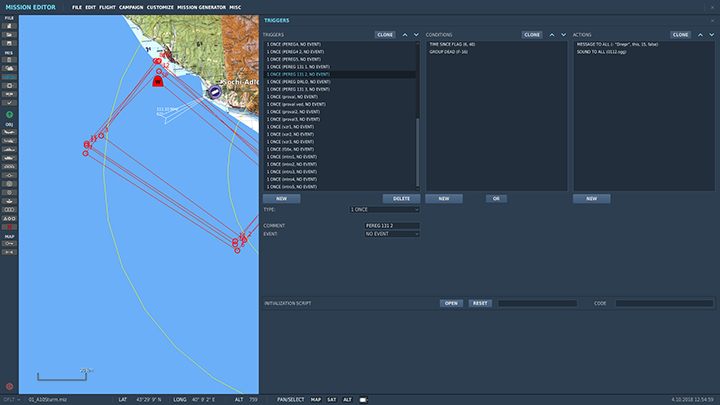Click the save mission icon in sidebar
This screenshot has width=720, height=405.
[9, 45]
